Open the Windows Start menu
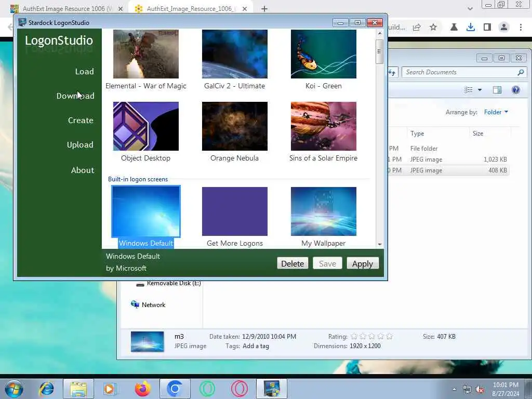Image resolution: width=532 pixels, height=399 pixels. coord(14,389)
